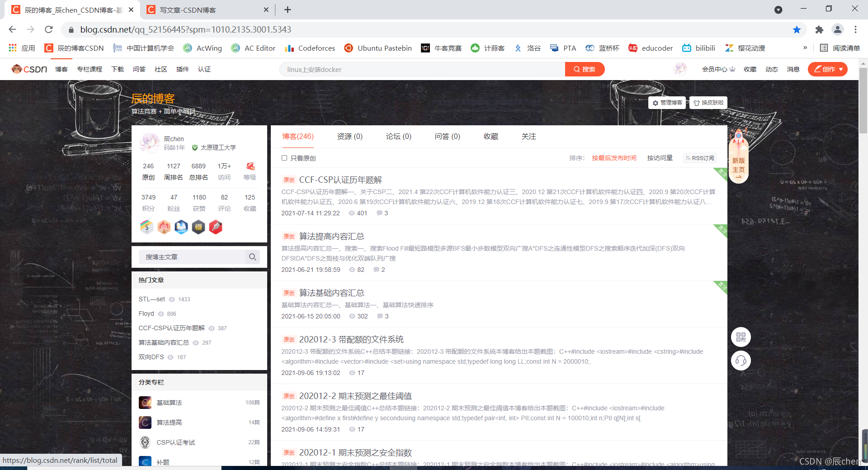Click user avatar in CSDN header
Image resolution: width=868 pixels, height=470 pixels.
pos(680,69)
